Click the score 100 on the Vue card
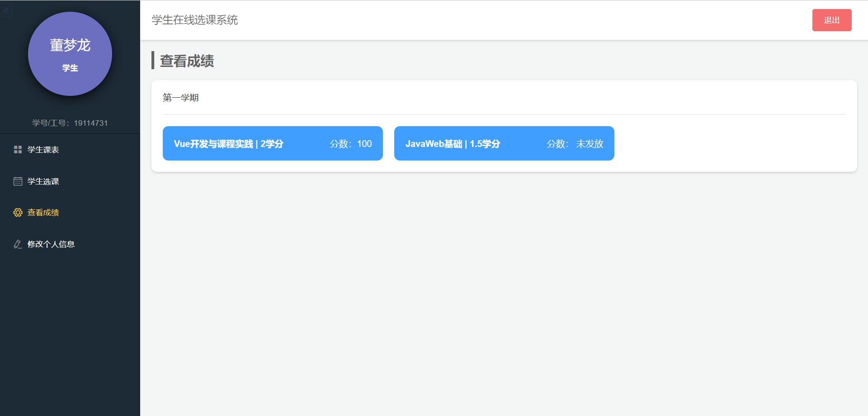 364,144
